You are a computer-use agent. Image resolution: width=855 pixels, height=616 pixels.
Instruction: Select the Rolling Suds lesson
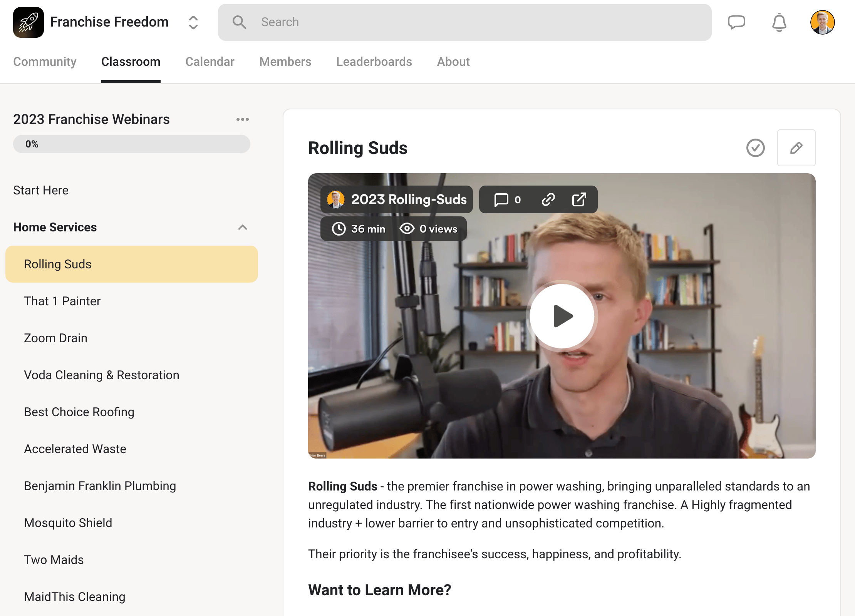(x=132, y=264)
